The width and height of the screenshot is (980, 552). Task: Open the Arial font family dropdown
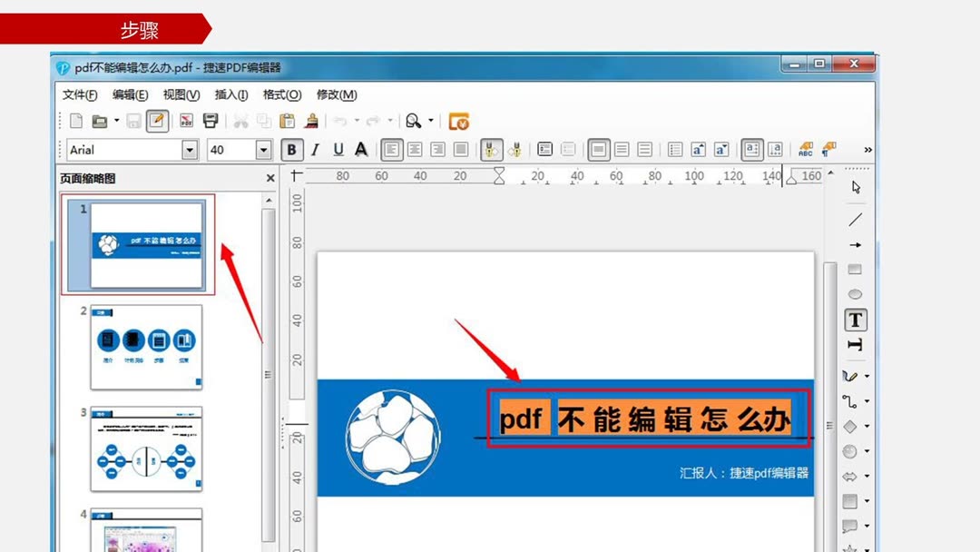tap(189, 149)
